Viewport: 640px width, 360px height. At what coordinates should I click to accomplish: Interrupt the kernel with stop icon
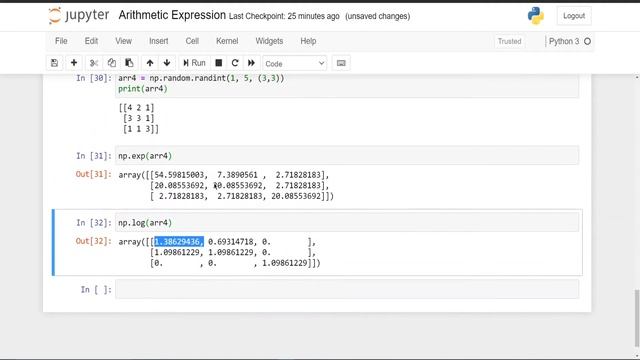(219, 63)
